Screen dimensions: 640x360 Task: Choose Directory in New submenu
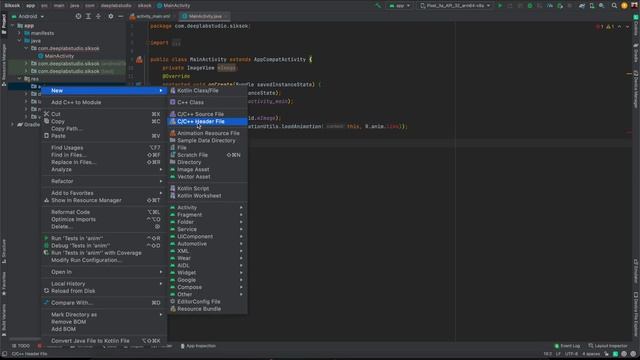(x=207, y=162)
